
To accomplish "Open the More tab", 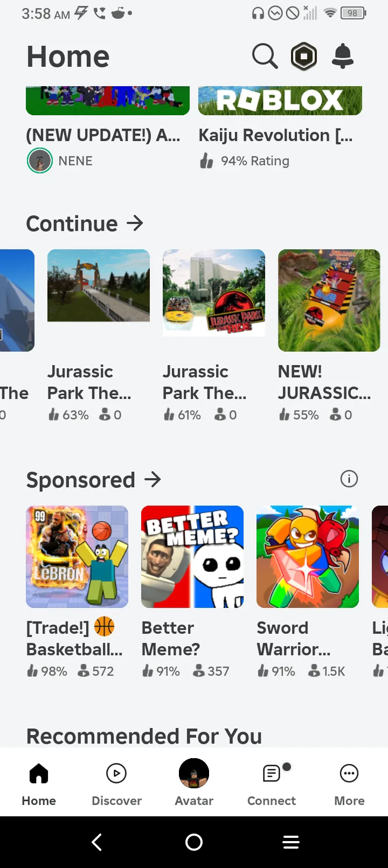I will point(349,782).
